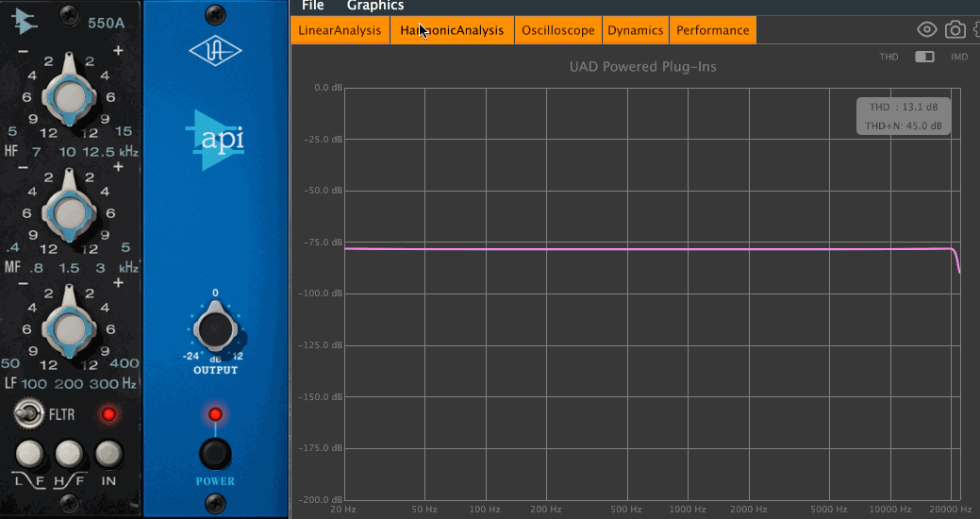Select the 300 Hz LF frequency label
The height and width of the screenshot is (519, 980).
103,383
